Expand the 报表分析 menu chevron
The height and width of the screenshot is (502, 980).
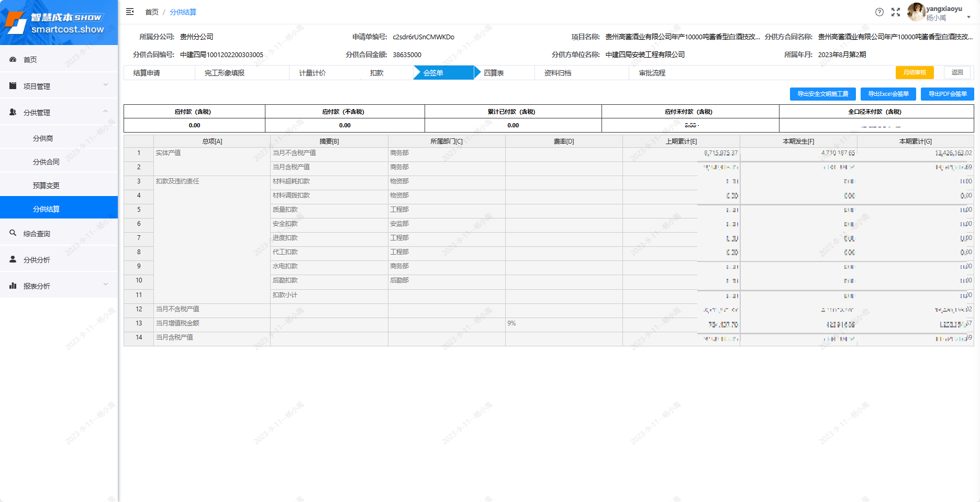pos(105,285)
